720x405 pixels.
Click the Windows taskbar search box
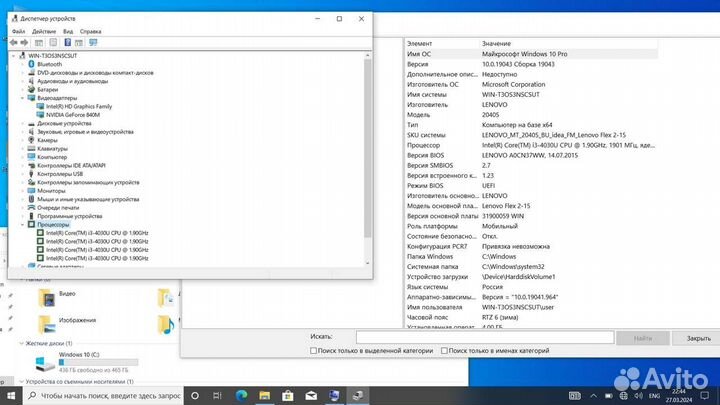(103, 395)
